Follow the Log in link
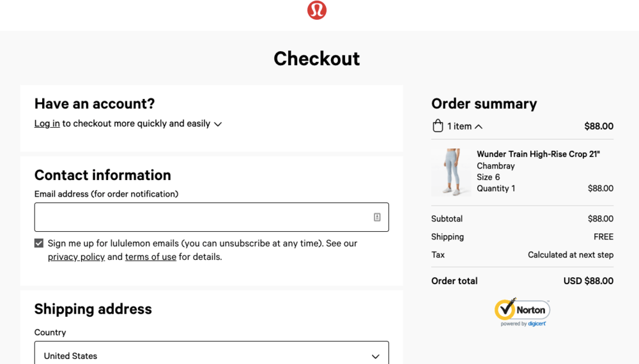Viewport: 639px width, 364px height. click(x=47, y=124)
